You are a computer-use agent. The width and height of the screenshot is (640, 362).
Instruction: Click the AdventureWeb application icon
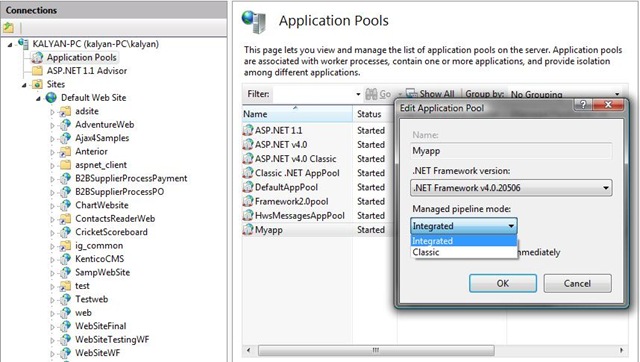(65, 124)
